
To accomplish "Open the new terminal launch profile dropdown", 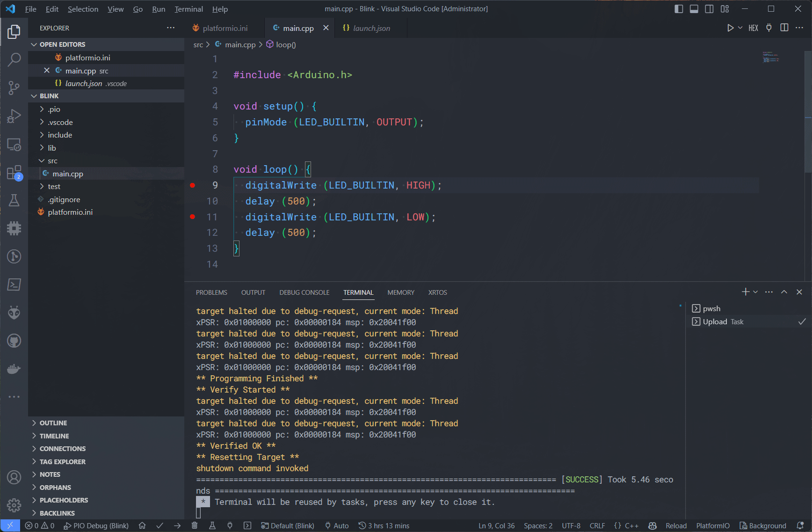I will click(x=755, y=292).
